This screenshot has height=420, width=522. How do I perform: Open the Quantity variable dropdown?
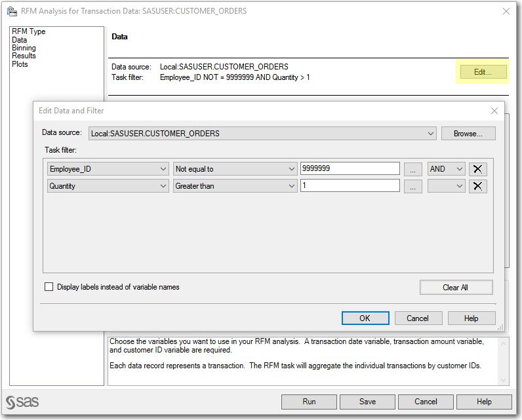click(x=108, y=186)
